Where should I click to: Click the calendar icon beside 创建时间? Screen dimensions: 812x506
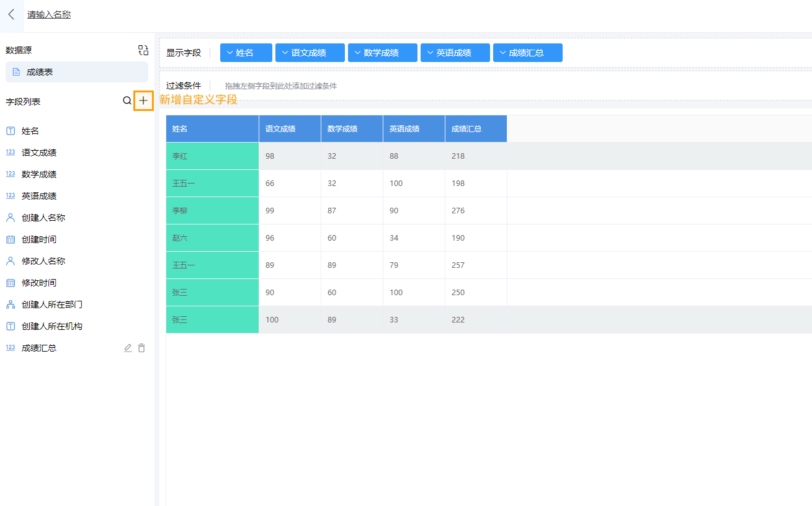pos(11,239)
